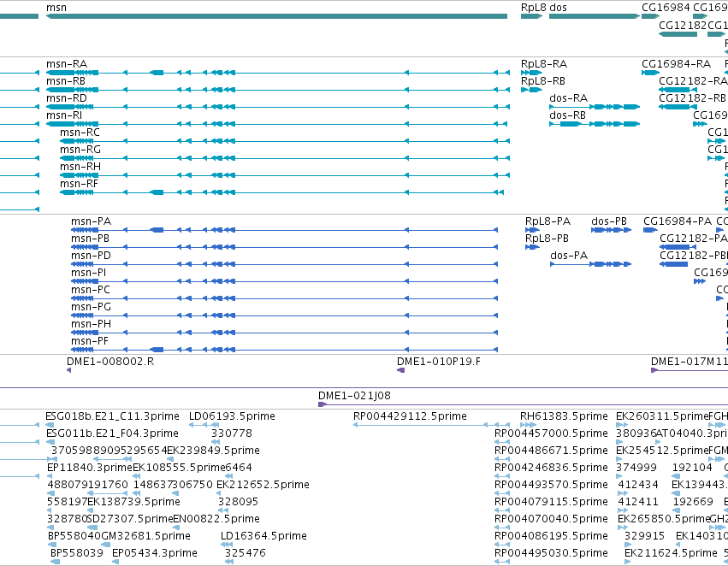Image resolution: width=728 pixels, height=566 pixels.
Task: Select EST ESG018b.E21_C11.3prime
Action: [112, 416]
